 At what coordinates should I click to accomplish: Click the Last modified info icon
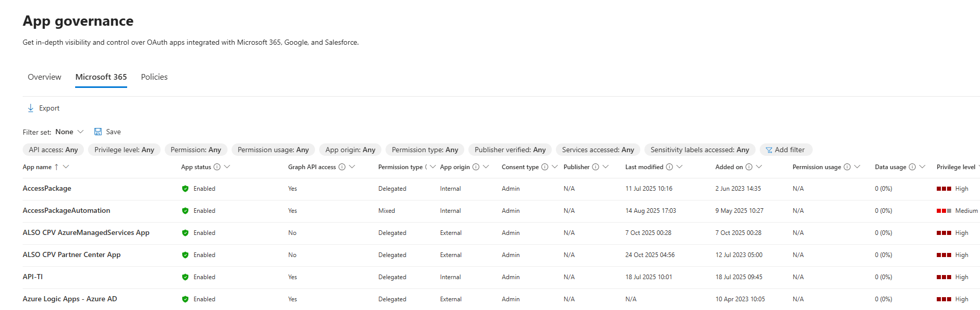pos(669,167)
